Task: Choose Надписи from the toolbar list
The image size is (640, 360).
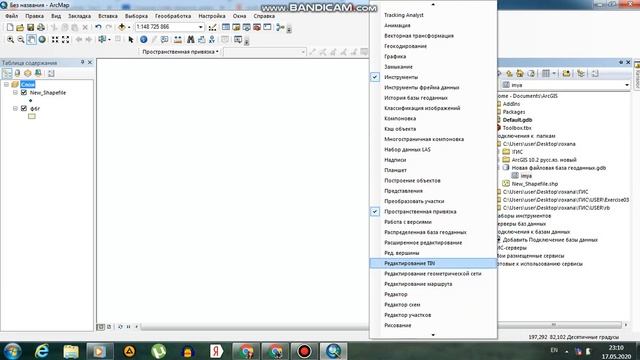Action: point(433,160)
